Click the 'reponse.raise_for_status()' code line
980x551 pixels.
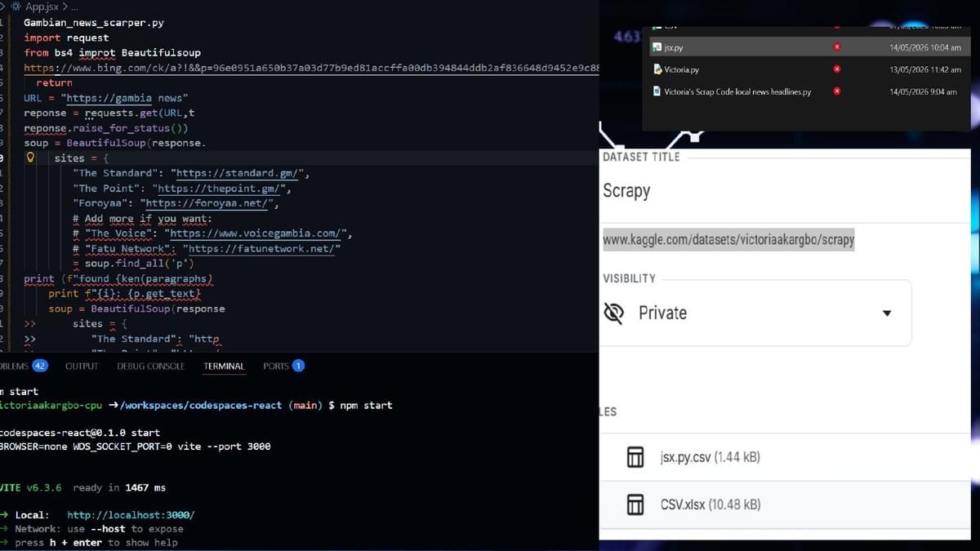tap(106, 128)
